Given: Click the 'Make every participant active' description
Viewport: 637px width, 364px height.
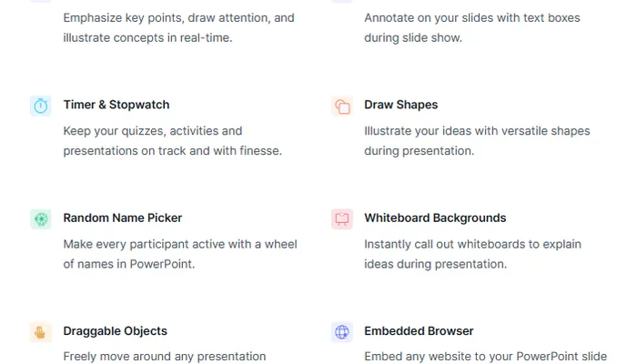Looking at the screenshot, I should point(179,254).
